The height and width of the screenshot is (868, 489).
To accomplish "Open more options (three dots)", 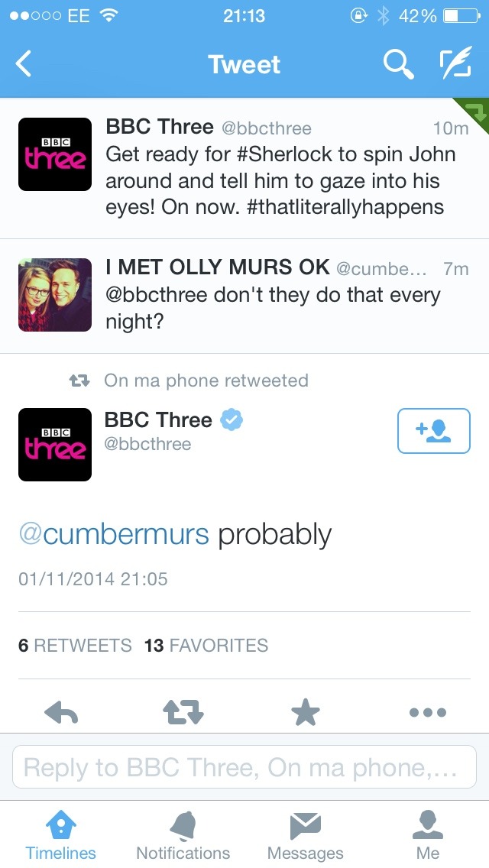I will tap(427, 713).
